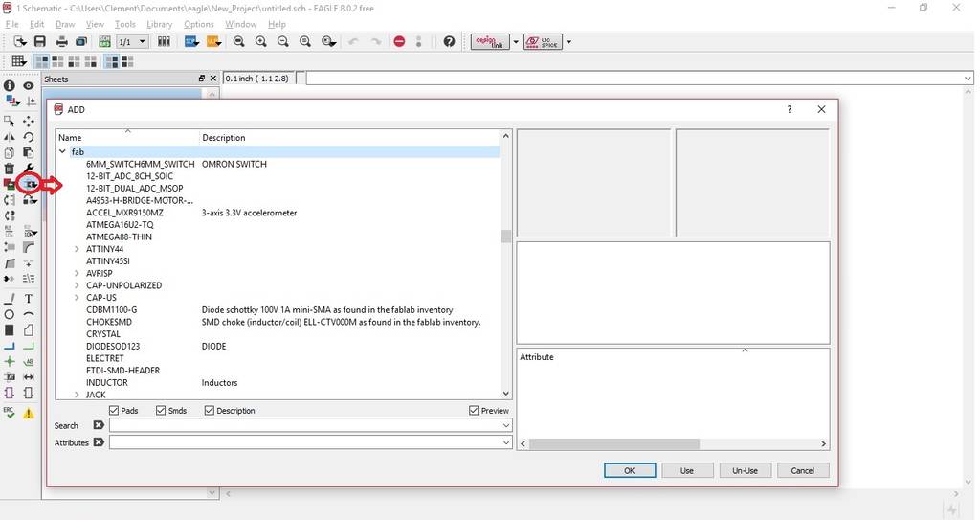Click the Name column header
Screen dimensions: 980x520
[x=127, y=138]
